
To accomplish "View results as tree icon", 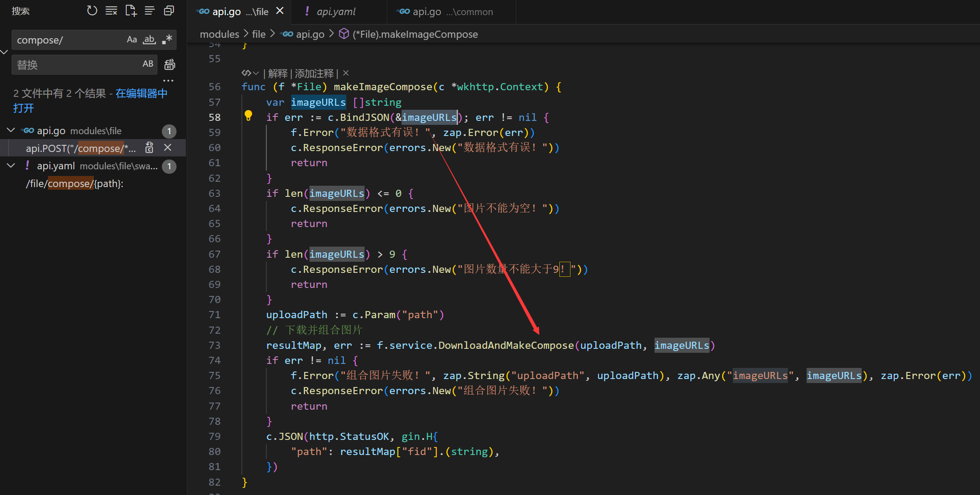I will tap(150, 11).
